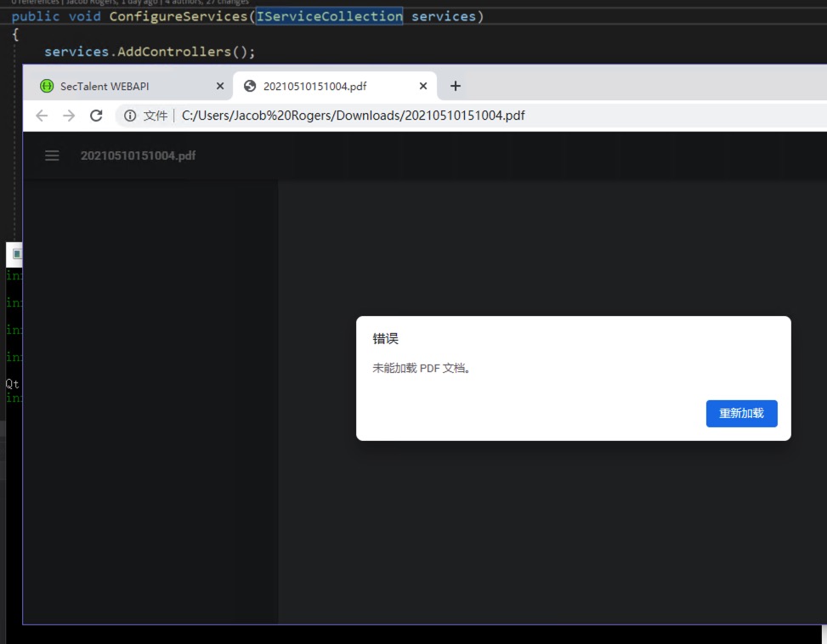This screenshot has width=827, height=644.
Task: Open a new tab with the plus icon
Action: click(x=455, y=86)
